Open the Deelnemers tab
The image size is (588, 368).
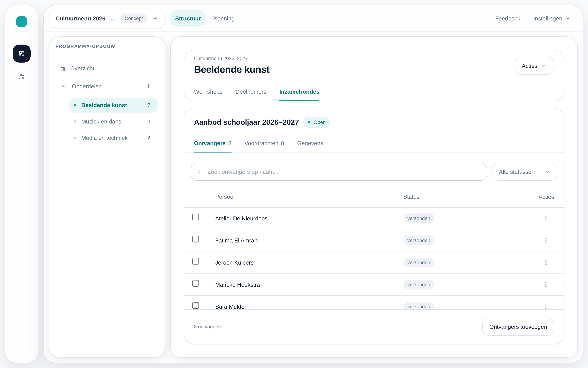pos(251,92)
